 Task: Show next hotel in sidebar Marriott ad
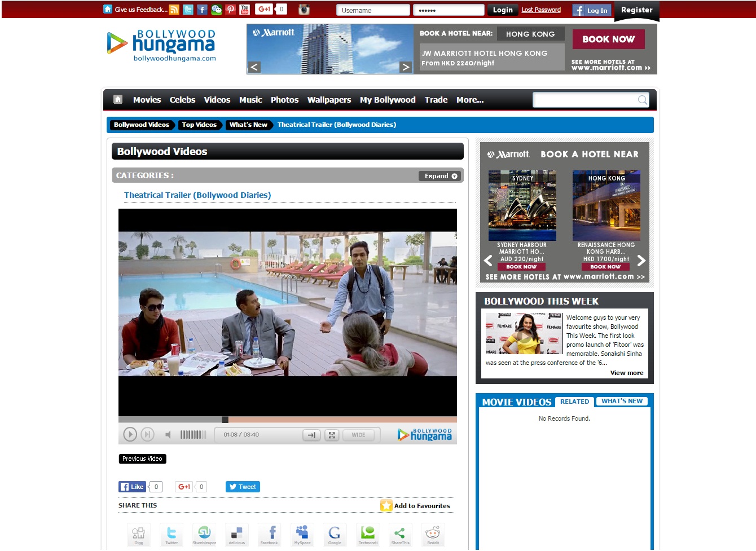[x=641, y=261]
